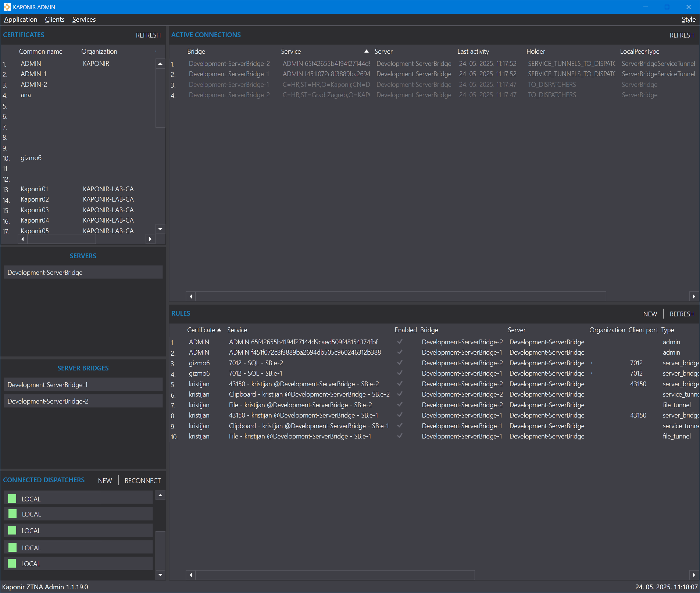Sort active connections by Service column

point(291,52)
